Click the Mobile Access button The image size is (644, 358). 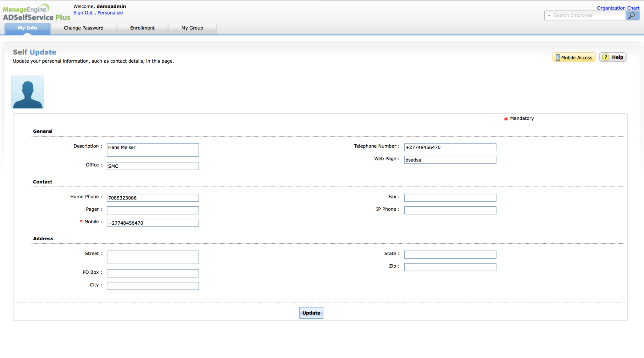[574, 57]
